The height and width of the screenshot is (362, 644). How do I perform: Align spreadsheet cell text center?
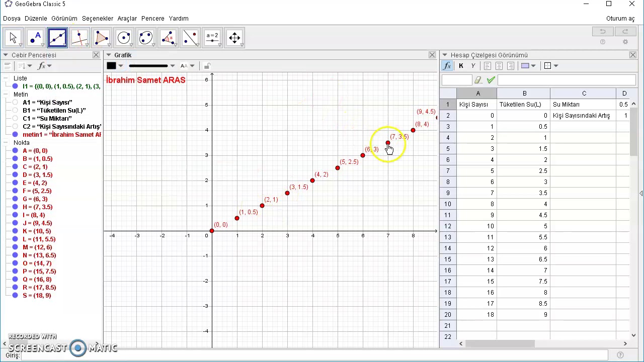(x=499, y=66)
